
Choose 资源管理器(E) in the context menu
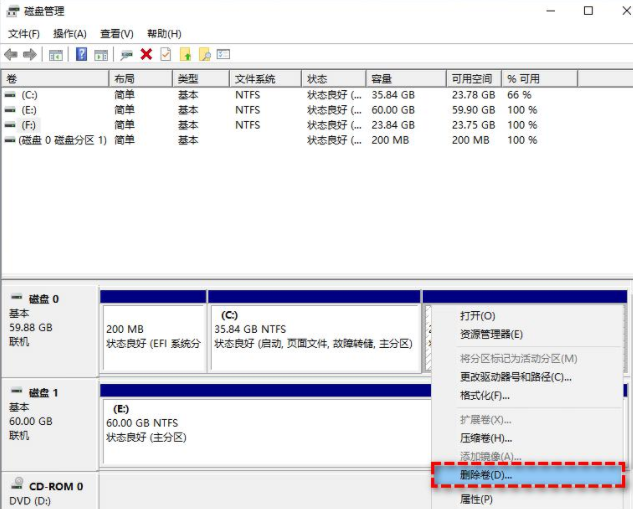point(527,334)
